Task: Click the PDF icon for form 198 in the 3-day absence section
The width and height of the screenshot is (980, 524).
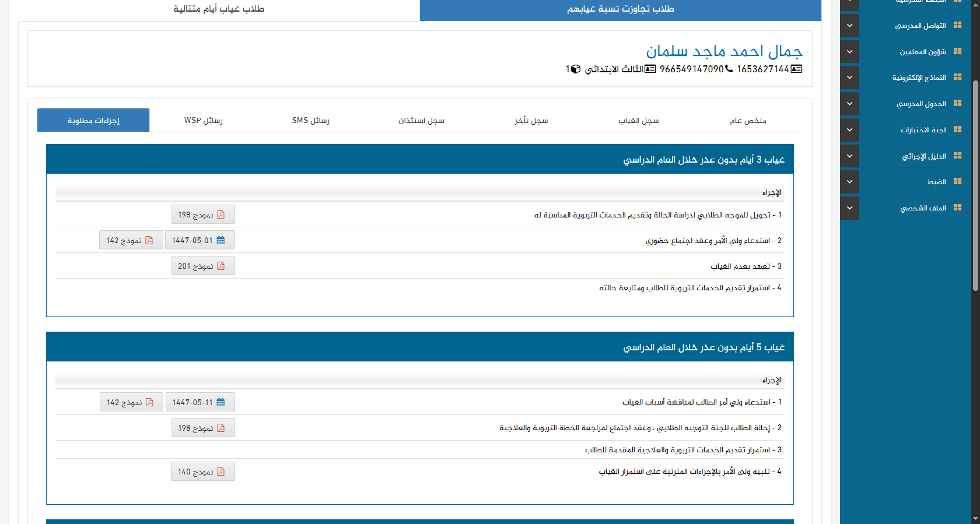Action: pos(221,214)
